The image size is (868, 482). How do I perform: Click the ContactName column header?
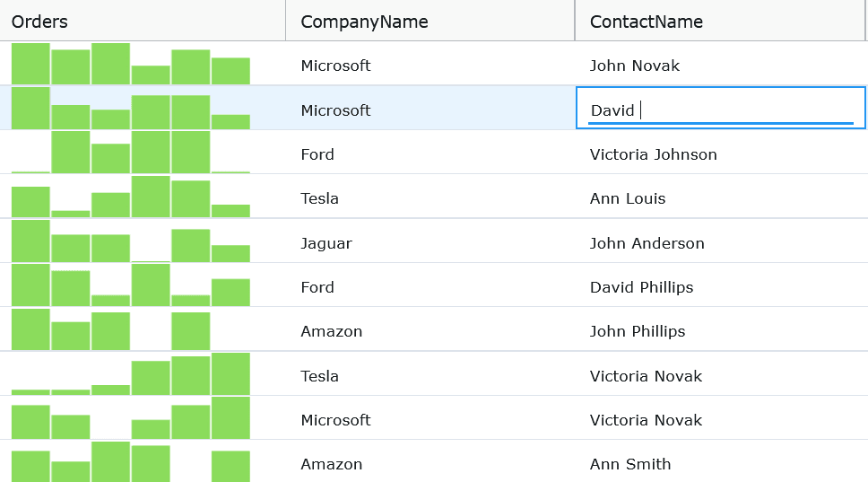click(720, 21)
